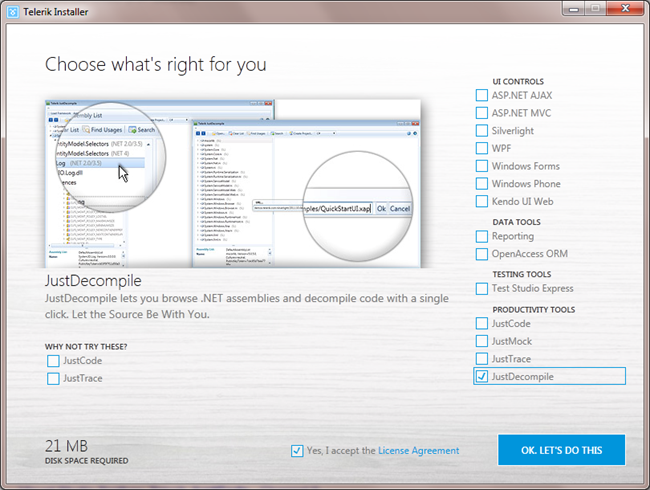The width and height of the screenshot is (650, 490).
Task: Tick the Reporting checkbox
Action: click(x=482, y=236)
